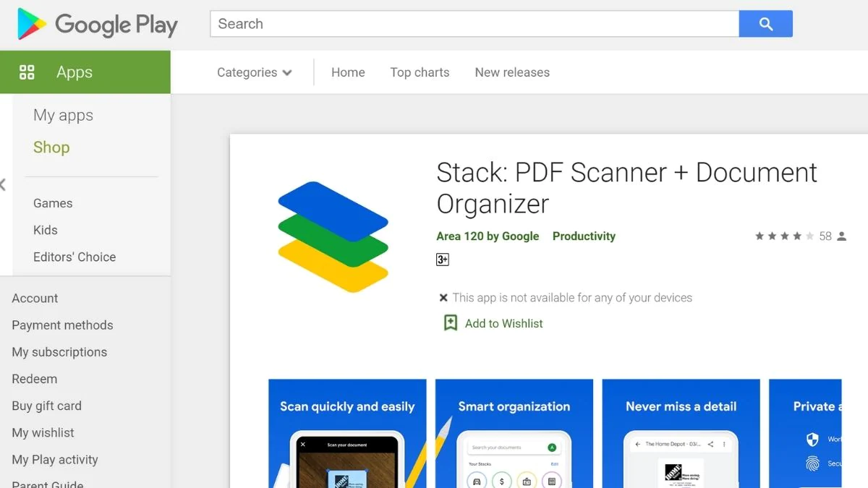
Task: Click the star rating display
Action: 784,236
